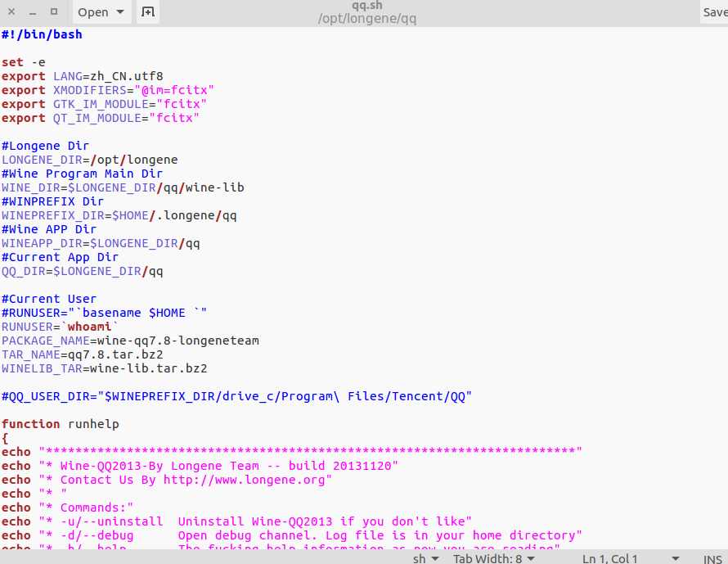Image resolution: width=728 pixels, height=564 pixels.
Task: Minimize the gedit window
Action: (33, 12)
